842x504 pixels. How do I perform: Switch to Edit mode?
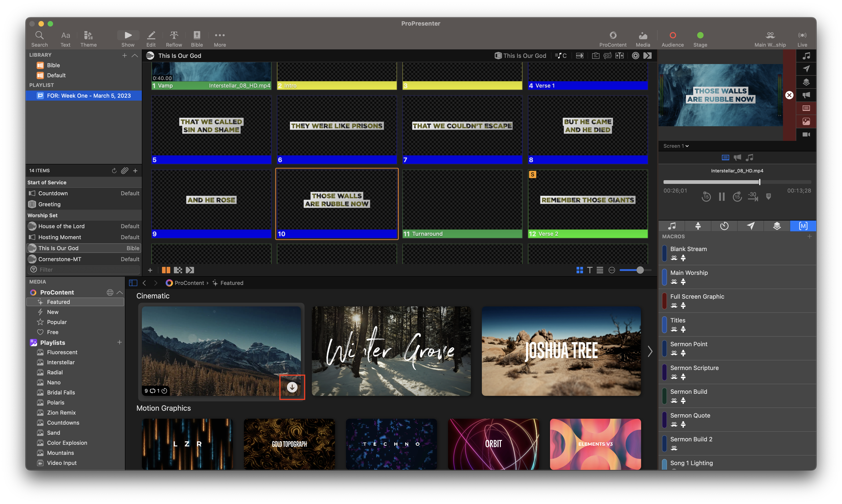151,39
